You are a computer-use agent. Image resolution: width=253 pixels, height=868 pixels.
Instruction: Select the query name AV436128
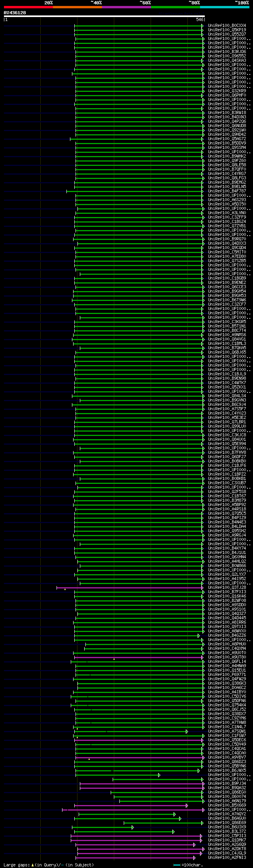(15, 13)
